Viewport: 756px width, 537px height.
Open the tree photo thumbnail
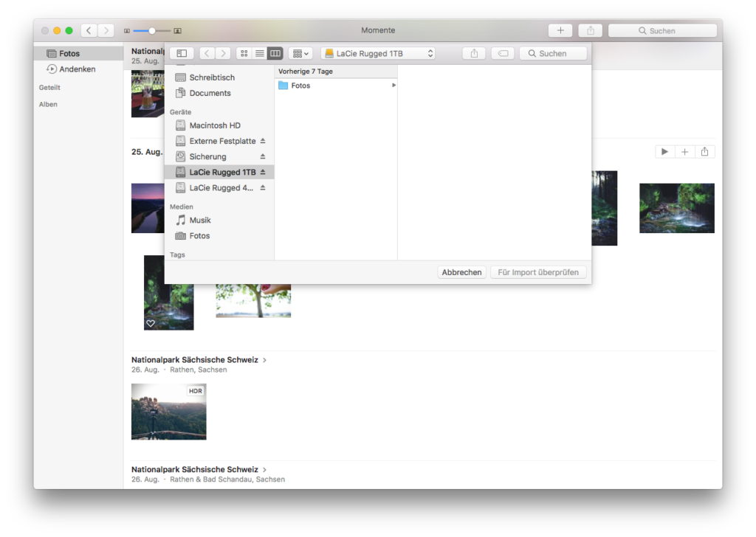254,300
